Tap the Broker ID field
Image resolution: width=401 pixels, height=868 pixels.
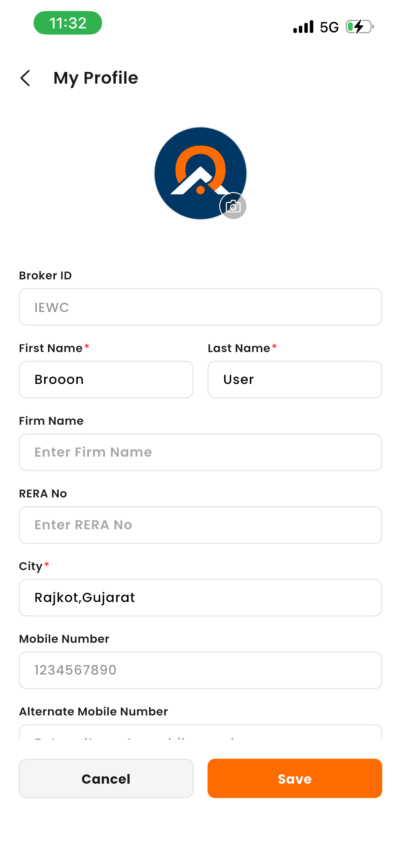(200, 307)
